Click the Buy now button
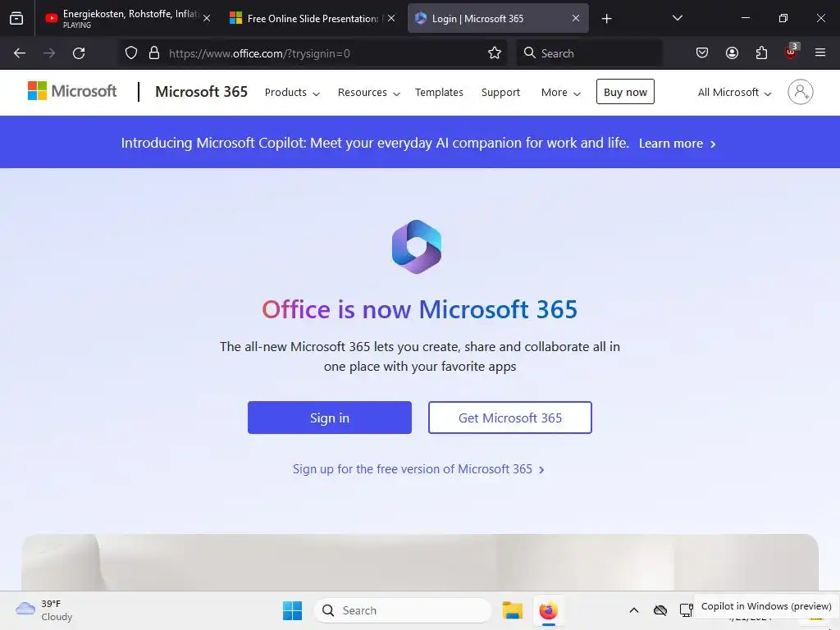 (x=625, y=92)
